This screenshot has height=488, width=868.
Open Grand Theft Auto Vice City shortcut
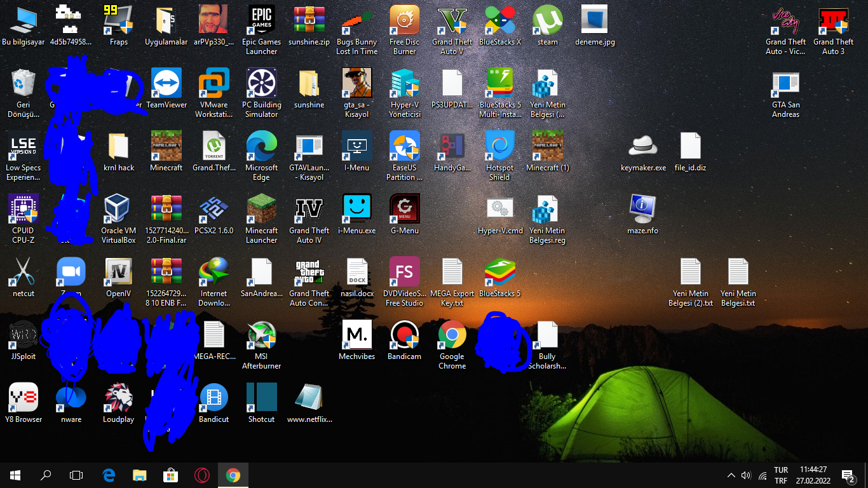[786, 30]
